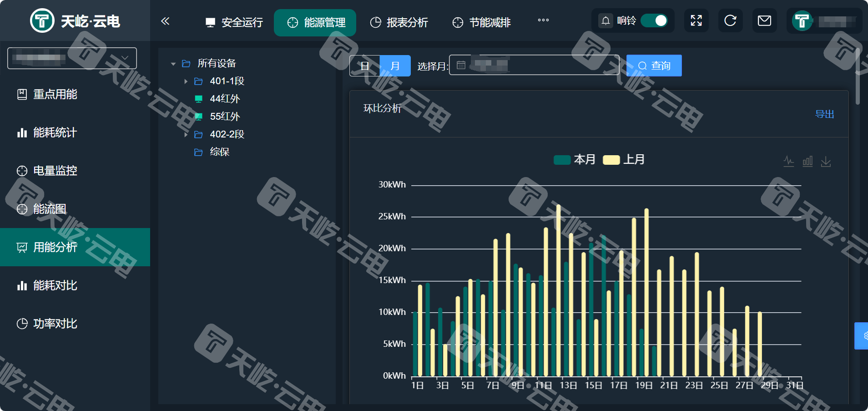Open the 能源管理 tab
Screen dimensions: 868x411
[x=315, y=22]
